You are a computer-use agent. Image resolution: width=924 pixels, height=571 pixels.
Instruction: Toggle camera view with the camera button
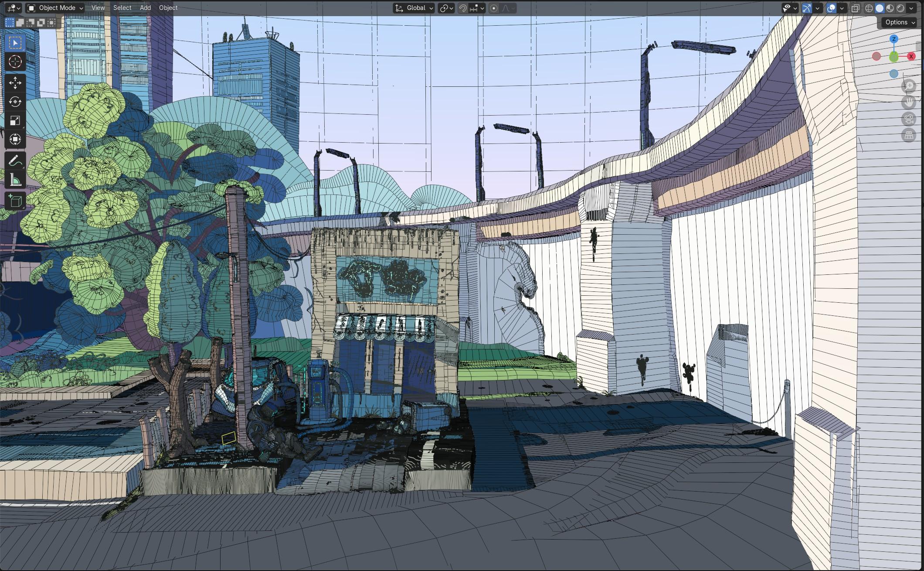[x=909, y=119]
